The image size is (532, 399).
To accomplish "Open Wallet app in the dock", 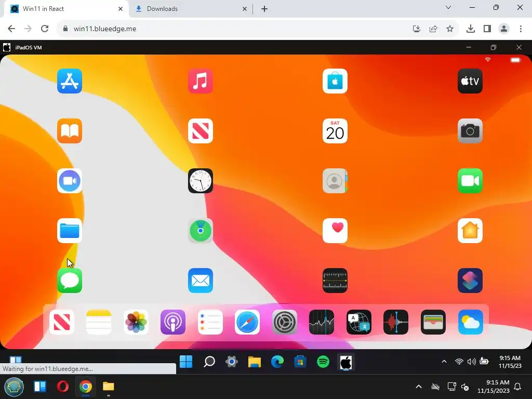I will coord(433,322).
